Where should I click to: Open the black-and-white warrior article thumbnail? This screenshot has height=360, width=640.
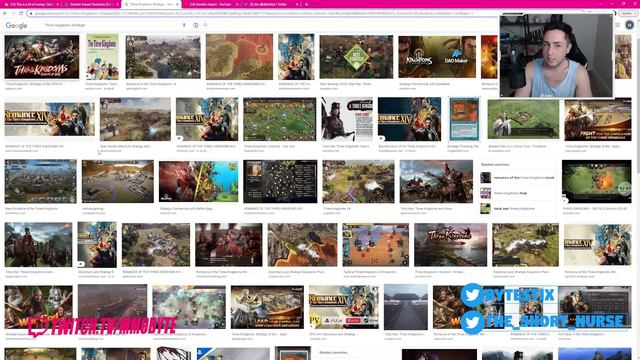pos(347,119)
